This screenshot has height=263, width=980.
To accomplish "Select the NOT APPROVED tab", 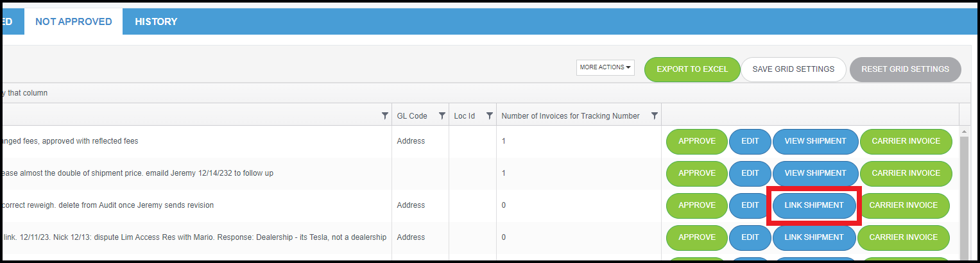I will (x=74, y=22).
